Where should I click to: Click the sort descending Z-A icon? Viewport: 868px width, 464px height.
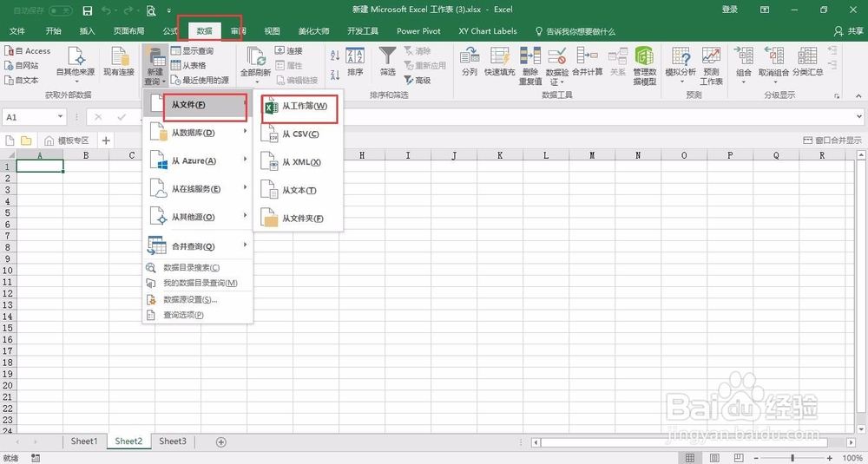point(335,74)
